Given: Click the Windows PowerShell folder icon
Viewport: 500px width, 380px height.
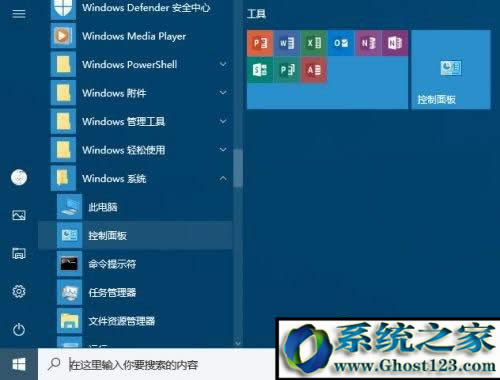Looking at the screenshot, I should (63, 64).
